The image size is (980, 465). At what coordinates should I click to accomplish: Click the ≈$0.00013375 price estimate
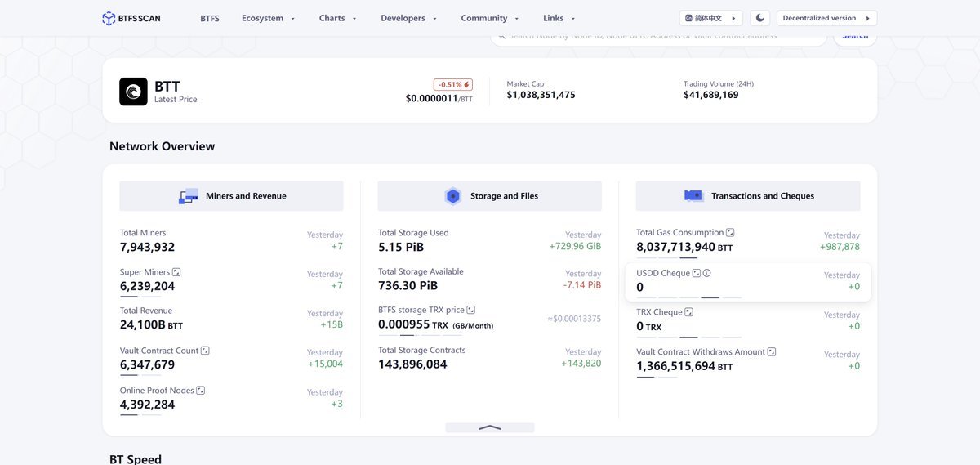[x=574, y=319]
